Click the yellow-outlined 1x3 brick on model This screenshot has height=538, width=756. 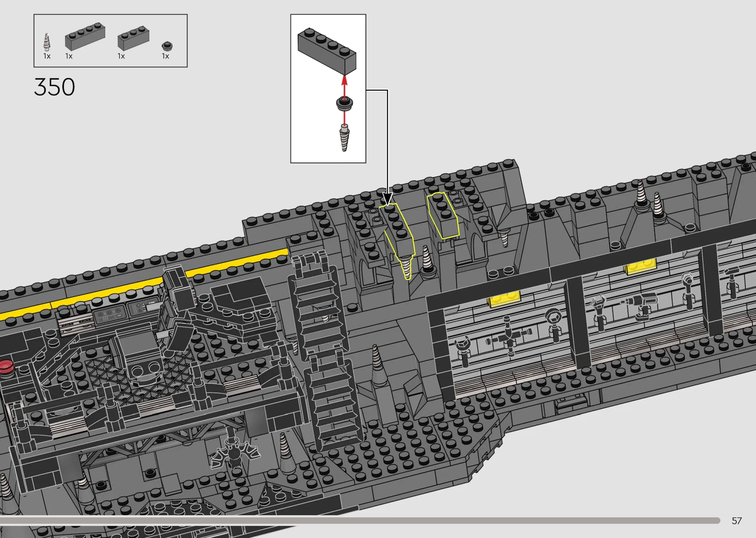pos(443,216)
